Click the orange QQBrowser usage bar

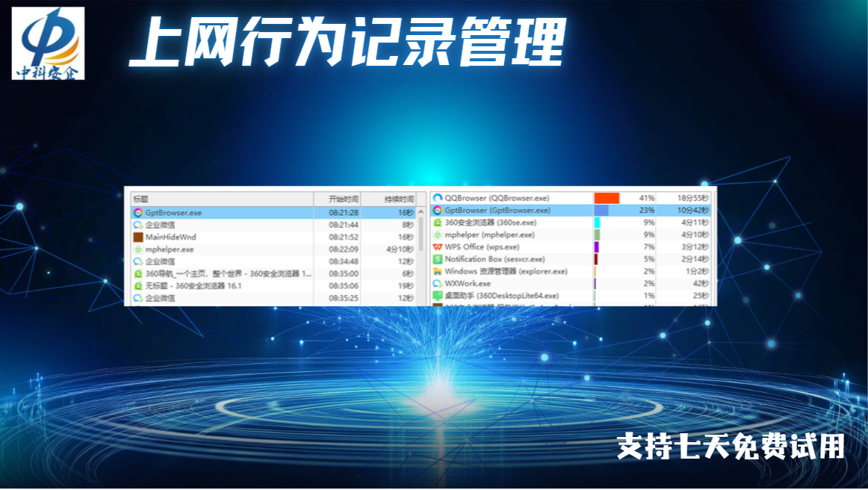click(607, 198)
